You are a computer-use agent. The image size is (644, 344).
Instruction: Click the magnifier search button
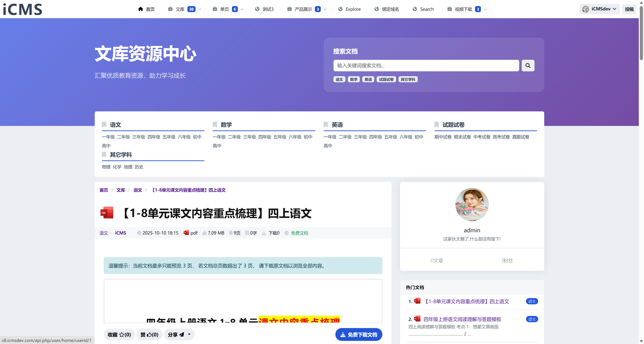tap(528, 65)
